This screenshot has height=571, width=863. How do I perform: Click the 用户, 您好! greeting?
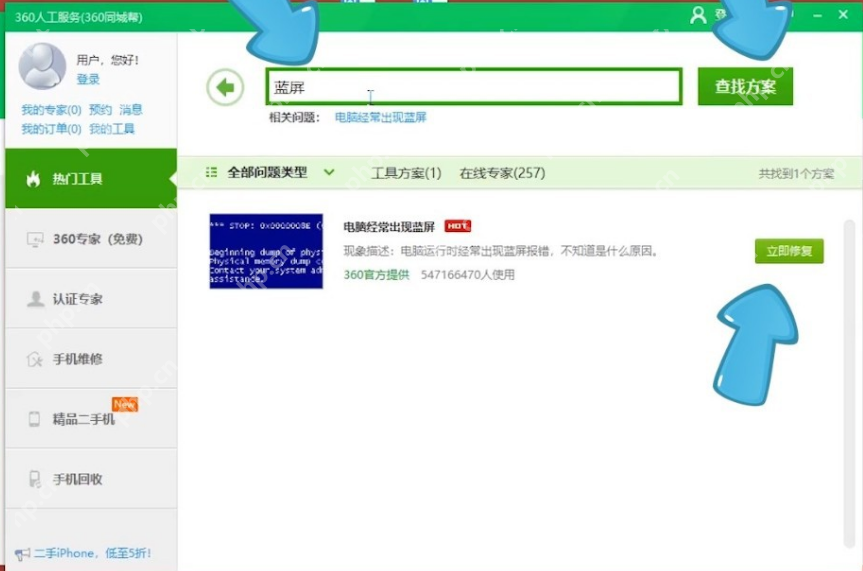coord(107,60)
